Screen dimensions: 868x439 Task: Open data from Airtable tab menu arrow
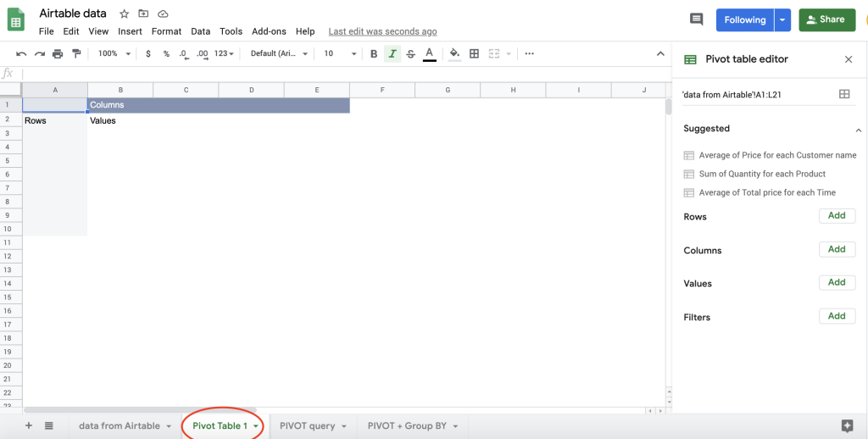tap(169, 426)
